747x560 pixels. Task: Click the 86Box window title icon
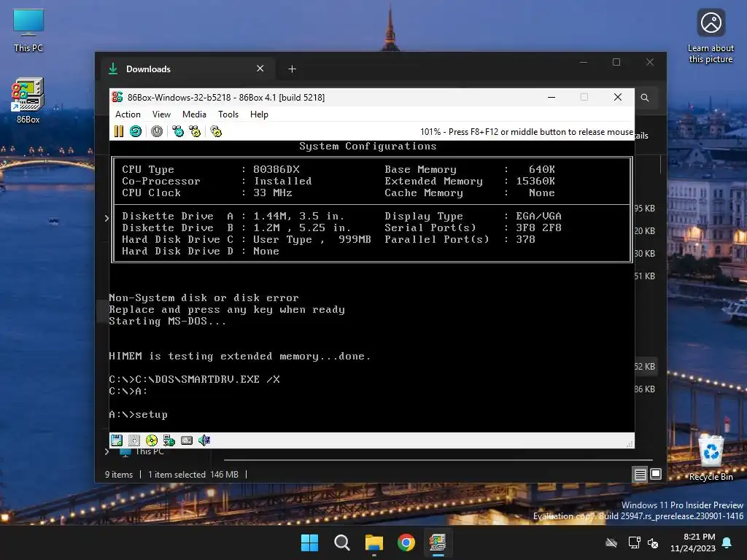(117, 97)
